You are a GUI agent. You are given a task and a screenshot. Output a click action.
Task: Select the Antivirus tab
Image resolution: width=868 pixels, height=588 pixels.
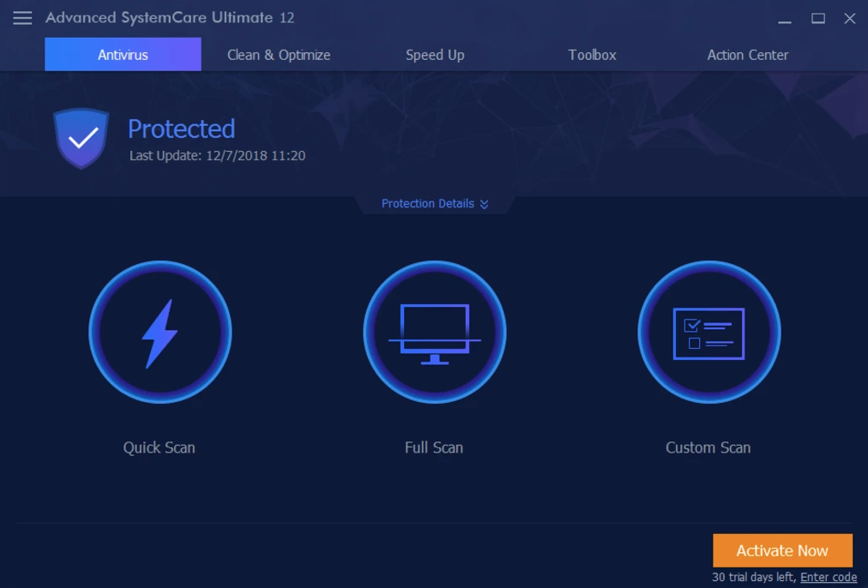coord(123,55)
